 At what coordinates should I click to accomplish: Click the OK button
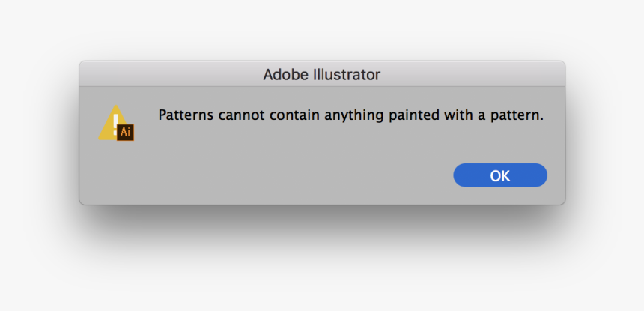click(x=500, y=175)
